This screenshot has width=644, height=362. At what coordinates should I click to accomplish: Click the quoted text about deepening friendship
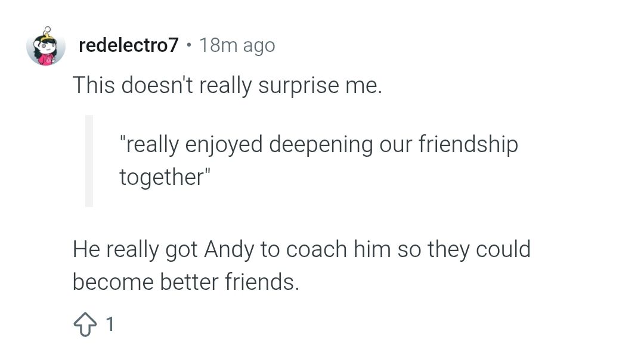(x=318, y=160)
